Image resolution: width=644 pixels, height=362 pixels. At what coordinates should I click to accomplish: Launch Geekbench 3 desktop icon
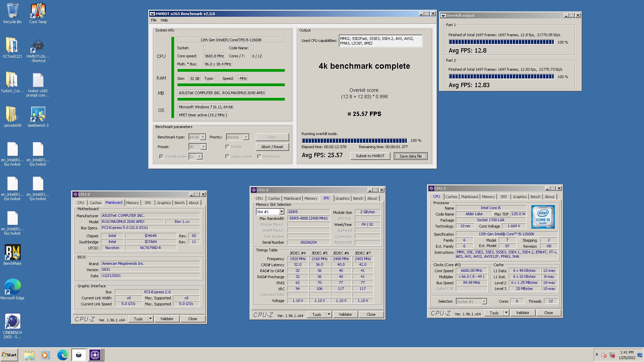pos(38,117)
